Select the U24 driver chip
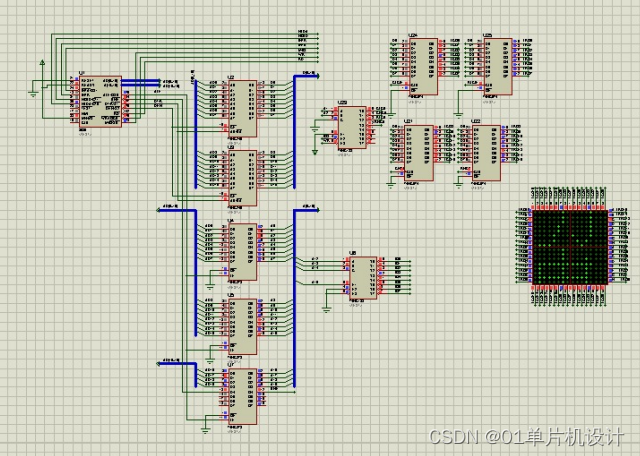Screen dimensions: 640x456 (x=424, y=67)
